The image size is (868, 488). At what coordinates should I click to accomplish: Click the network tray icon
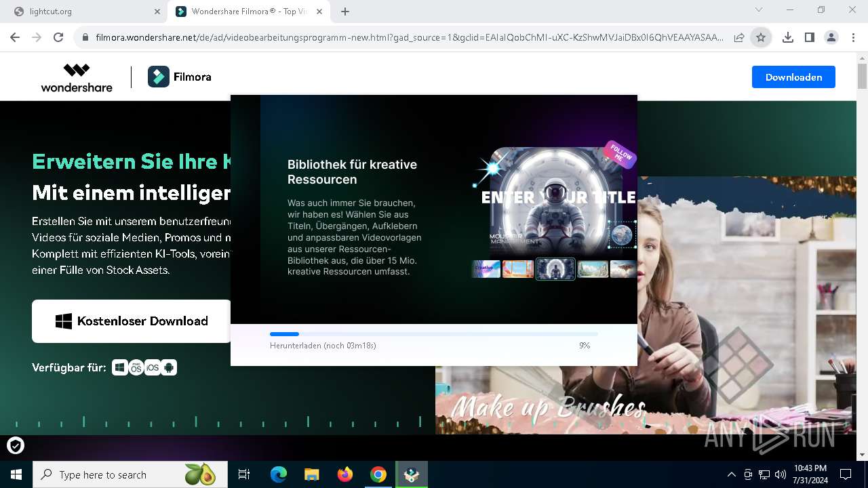[x=764, y=474]
